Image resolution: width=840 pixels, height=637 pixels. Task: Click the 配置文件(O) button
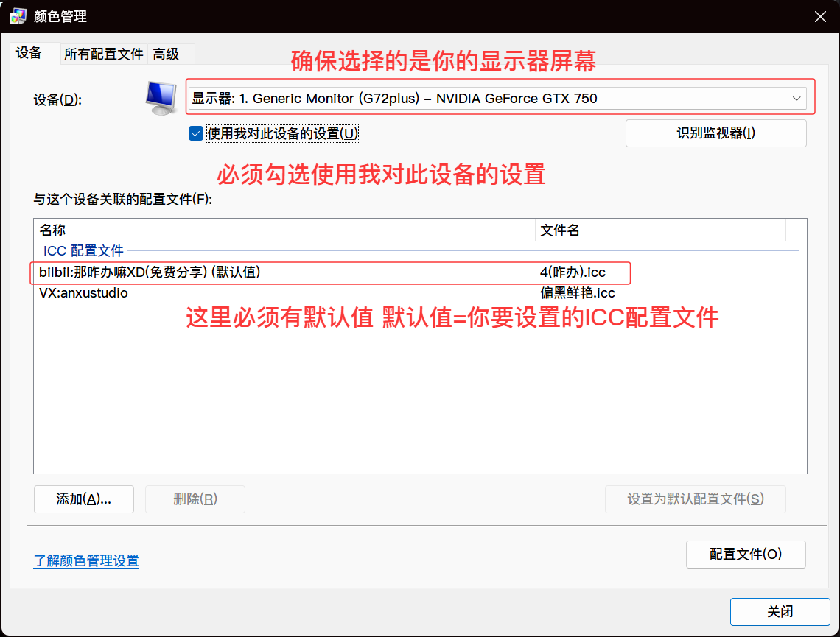click(745, 555)
